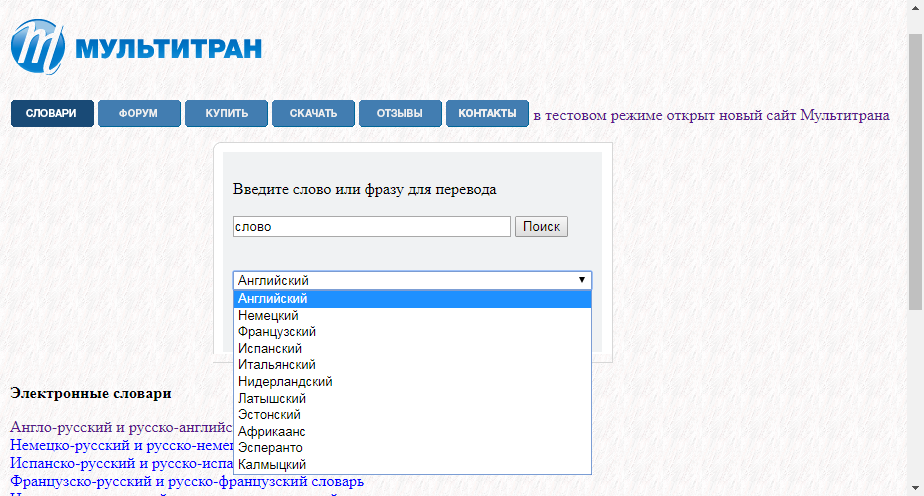Select Немецкий from the language list
This screenshot has width=924, height=496.
(x=412, y=316)
